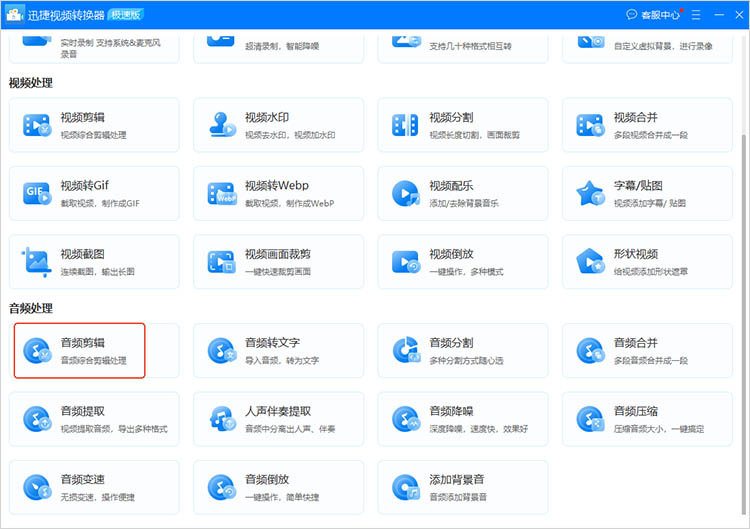The width and height of the screenshot is (750, 529).
Task: Open the hamburger menu in title bar
Action: [x=696, y=15]
